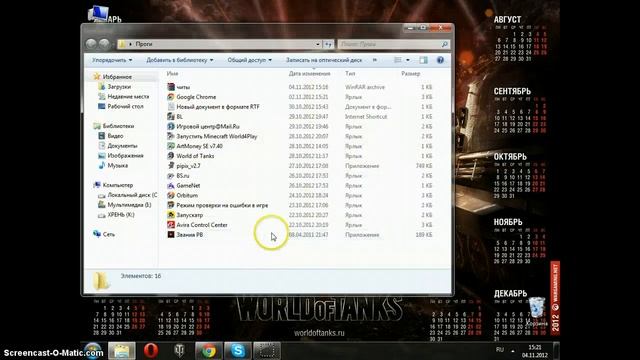The width and height of the screenshot is (640, 360).
Task: Select the Новый документ в формате RTF icon
Action: [171, 107]
